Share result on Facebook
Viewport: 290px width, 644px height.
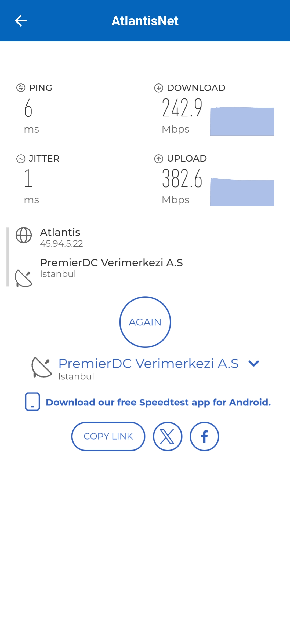(204, 436)
